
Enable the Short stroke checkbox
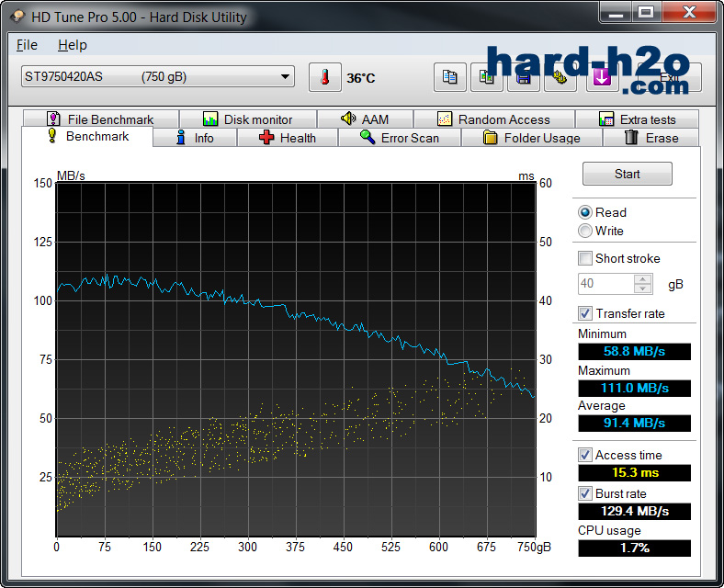point(585,258)
